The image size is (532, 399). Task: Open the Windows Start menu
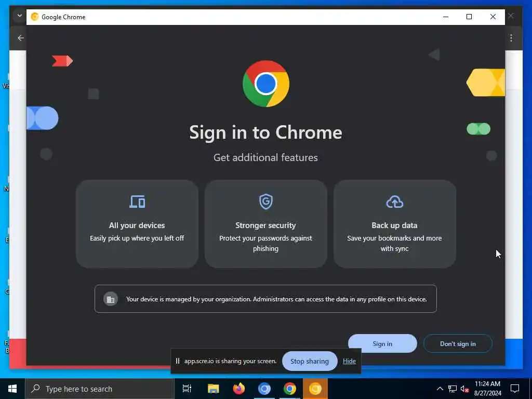(12, 389)
